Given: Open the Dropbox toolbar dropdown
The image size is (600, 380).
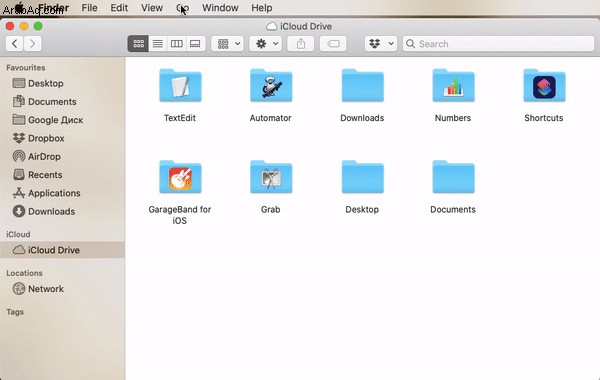Looking at the screenshot, I should [x=381, y=44].
